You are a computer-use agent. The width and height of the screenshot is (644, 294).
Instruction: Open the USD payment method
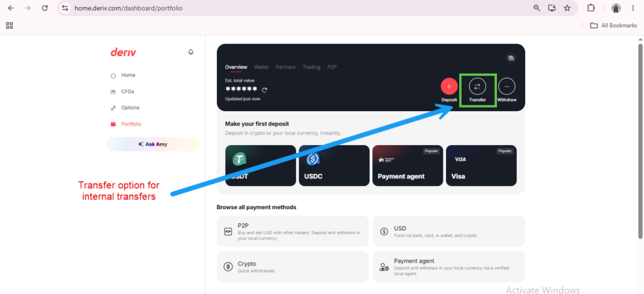click(x=449, y=231)
